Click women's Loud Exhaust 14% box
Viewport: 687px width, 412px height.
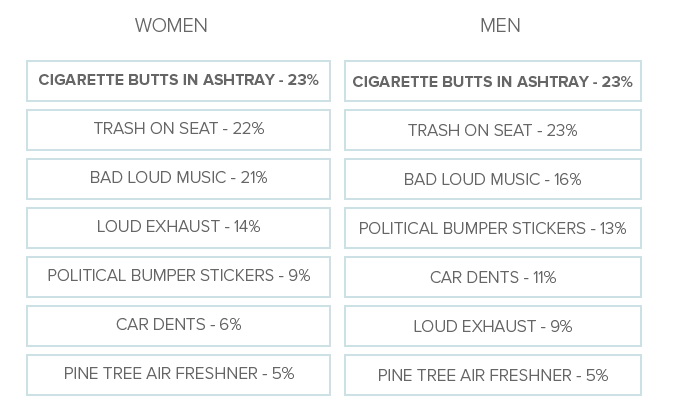[178, 227]
